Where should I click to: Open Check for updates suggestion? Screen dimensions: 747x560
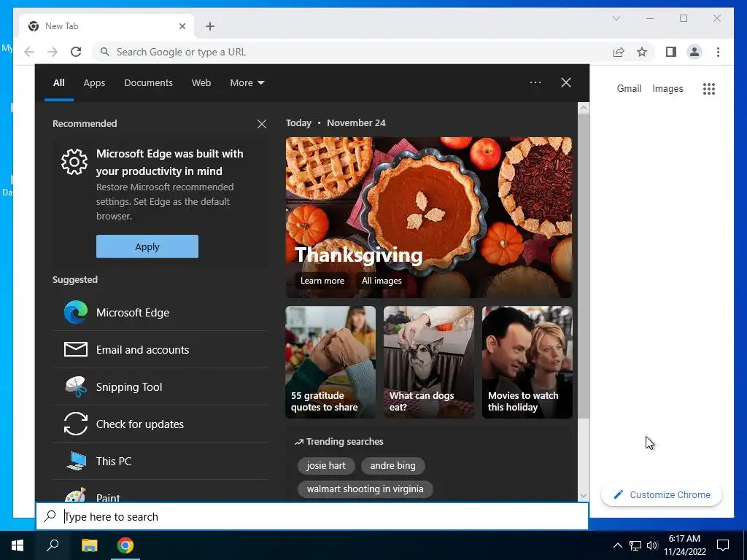coord(160,424)
